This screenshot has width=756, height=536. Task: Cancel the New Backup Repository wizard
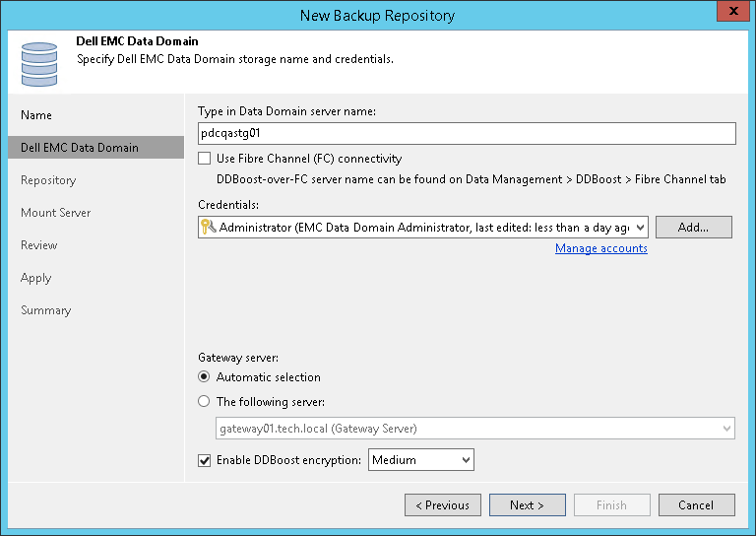tap(695, 505)
